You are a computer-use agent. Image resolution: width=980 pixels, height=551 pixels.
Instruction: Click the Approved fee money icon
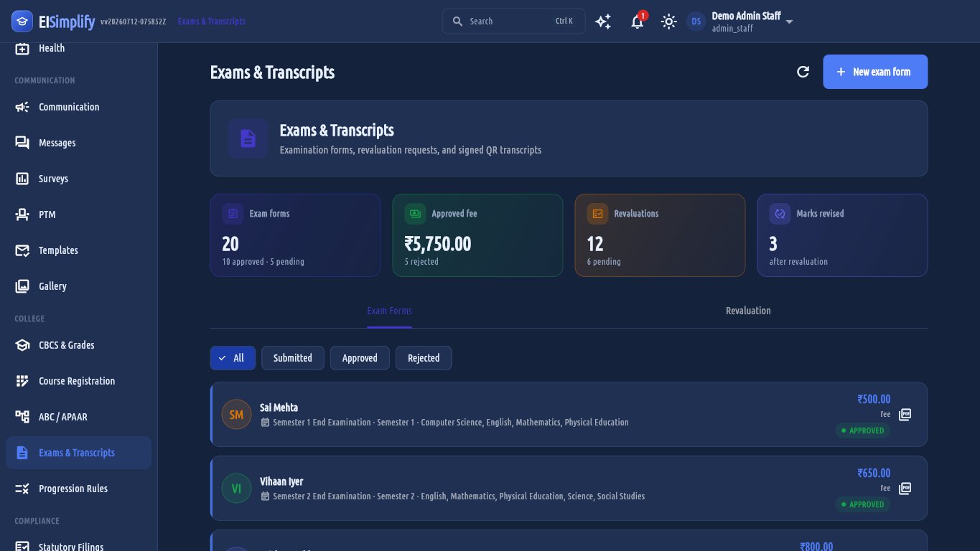point(415,214)
